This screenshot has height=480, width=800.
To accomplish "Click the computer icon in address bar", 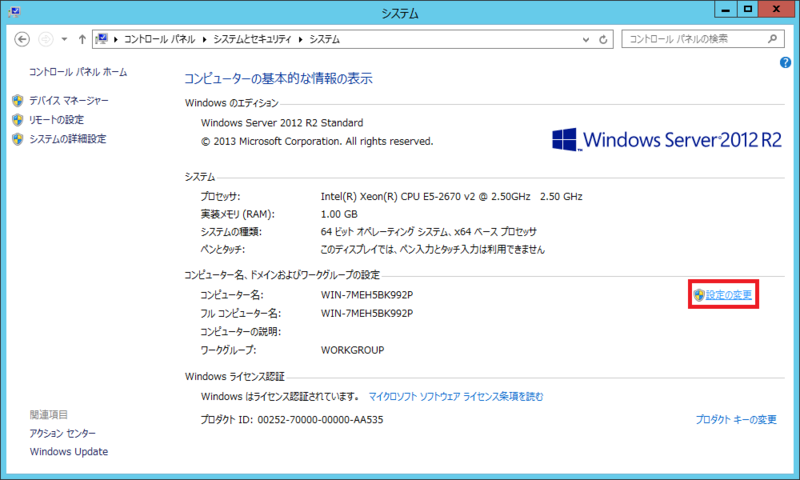I will 102,39.
